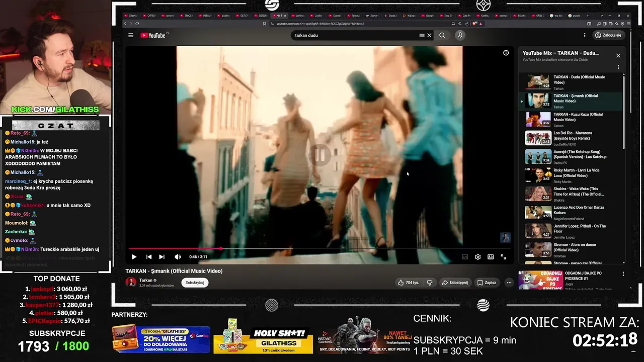Close the YouTube Mix playlist panel
Viewport: 644px width, 362px height.
click(618, 55)
